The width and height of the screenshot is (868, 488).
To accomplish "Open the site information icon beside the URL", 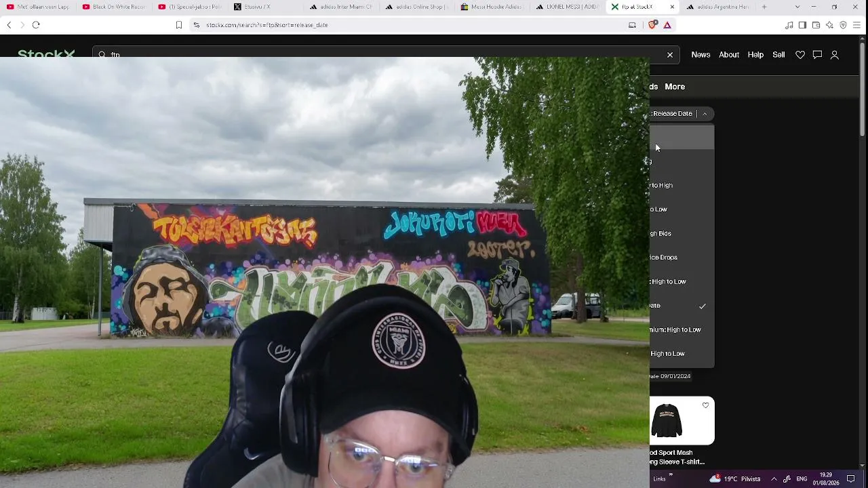I will [196, 25].
